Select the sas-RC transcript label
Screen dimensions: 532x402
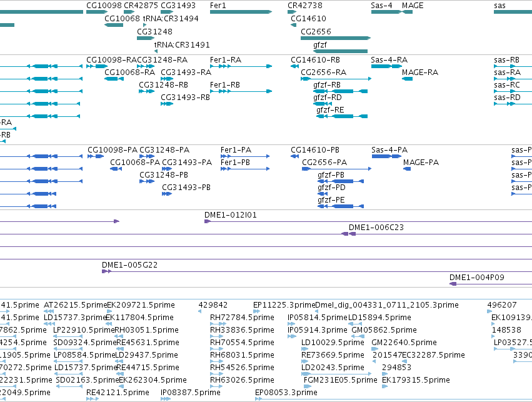coord(507,85)
